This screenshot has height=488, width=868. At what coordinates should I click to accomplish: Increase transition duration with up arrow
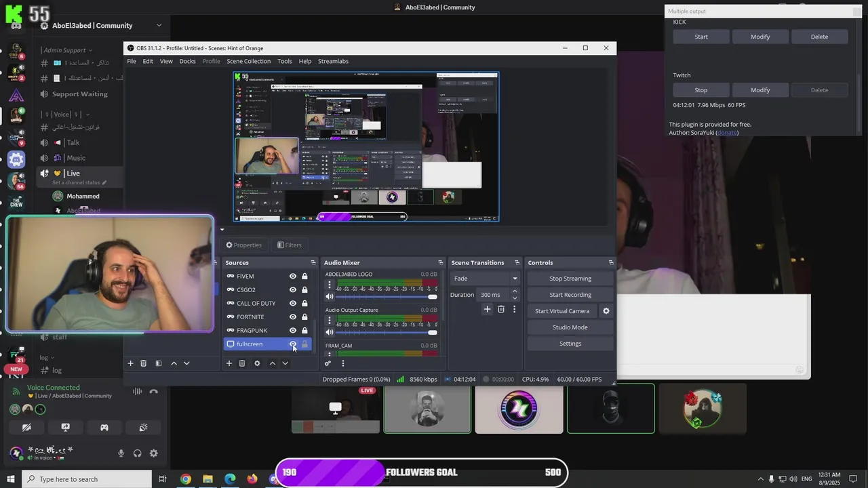tap(515, 291)
